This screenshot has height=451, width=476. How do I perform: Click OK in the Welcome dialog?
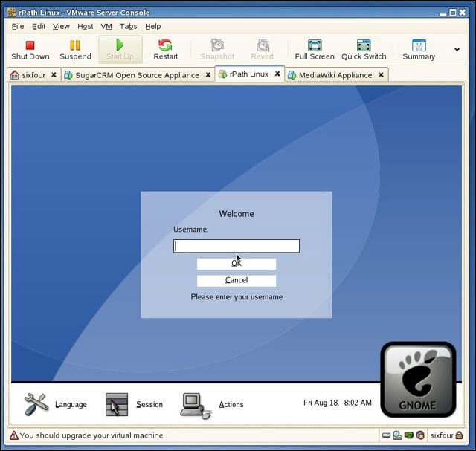237,264
